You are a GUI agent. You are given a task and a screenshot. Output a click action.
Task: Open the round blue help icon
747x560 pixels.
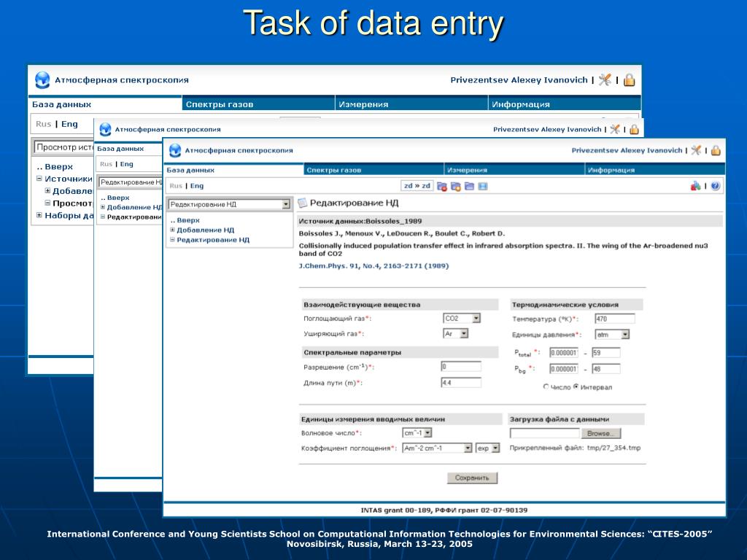click(x=715, y=186)
